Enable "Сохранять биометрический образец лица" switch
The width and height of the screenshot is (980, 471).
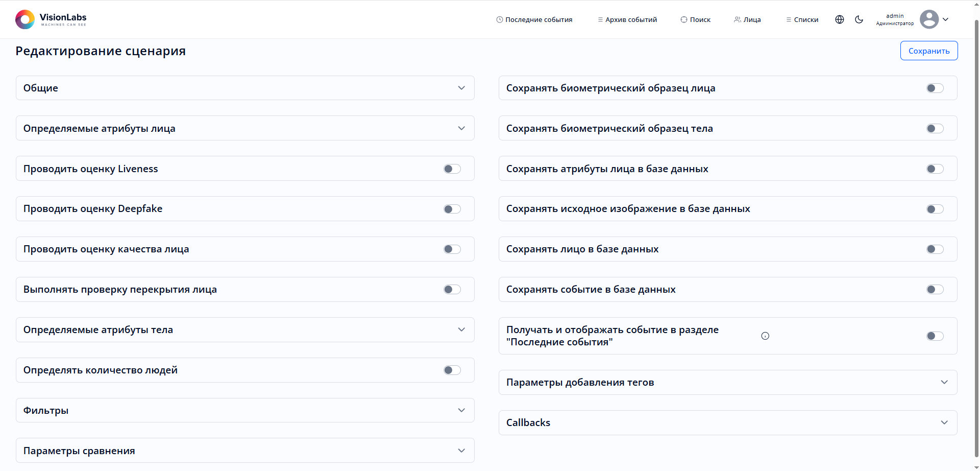935,88
